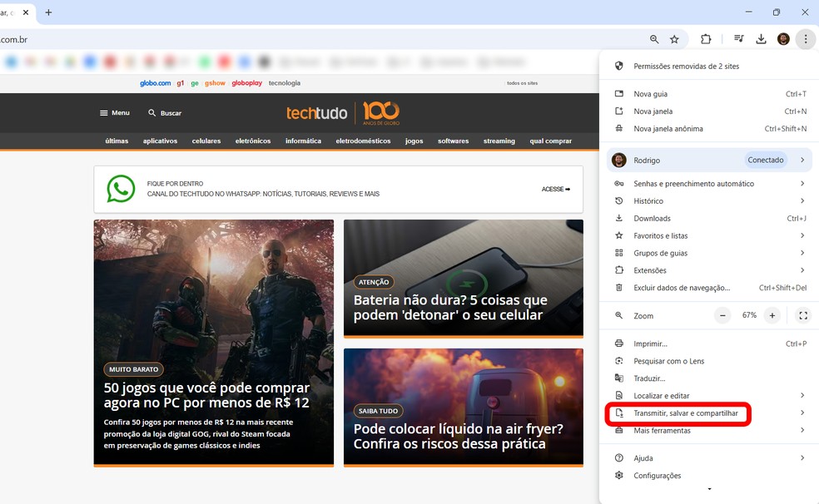The height and width of the screenshot is (504, 819).
Task: Click the TechTudo logo
Action: [316, 113]
